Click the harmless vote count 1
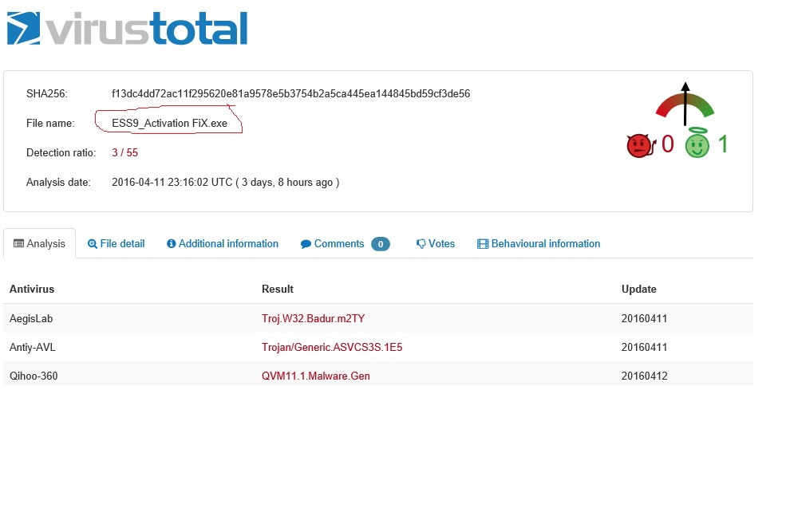786x532 pixels. pyautogui.click(x=723, y=144)
